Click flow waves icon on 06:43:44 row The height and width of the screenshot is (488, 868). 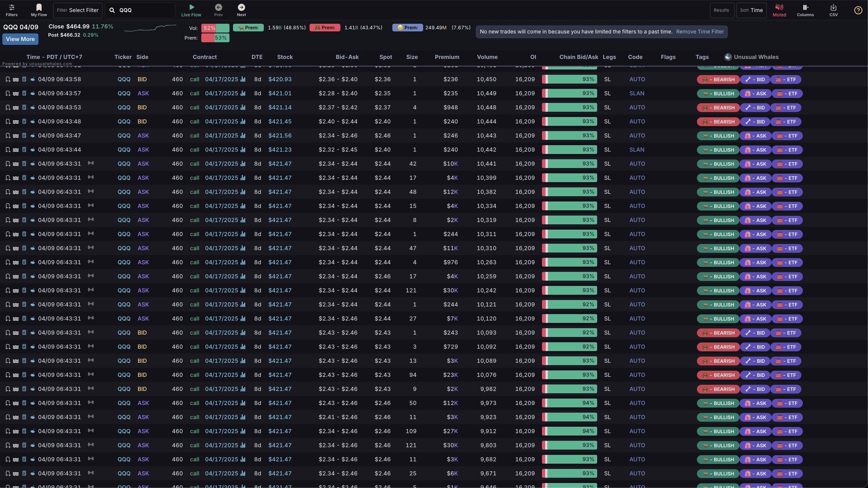tap(16, 150)
